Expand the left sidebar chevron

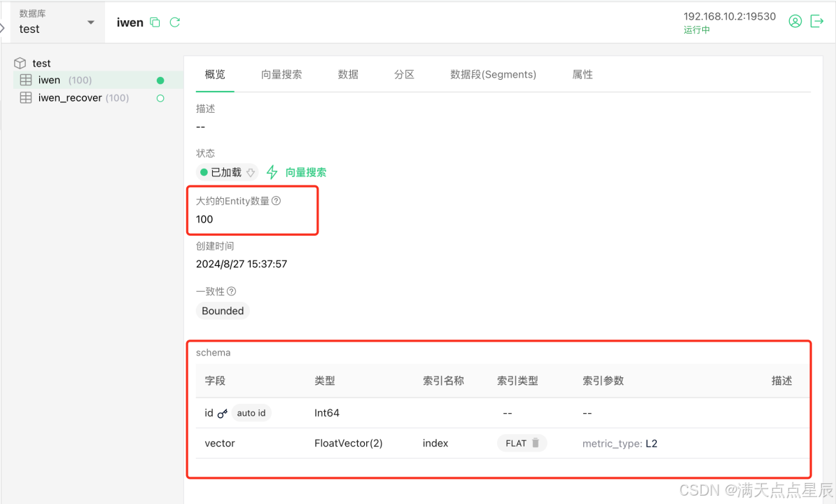pyautogui.click(x=2, y=27)
